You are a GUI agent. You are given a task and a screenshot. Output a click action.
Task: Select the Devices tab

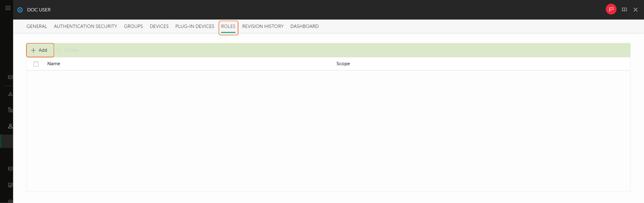[x=159, y=26]
